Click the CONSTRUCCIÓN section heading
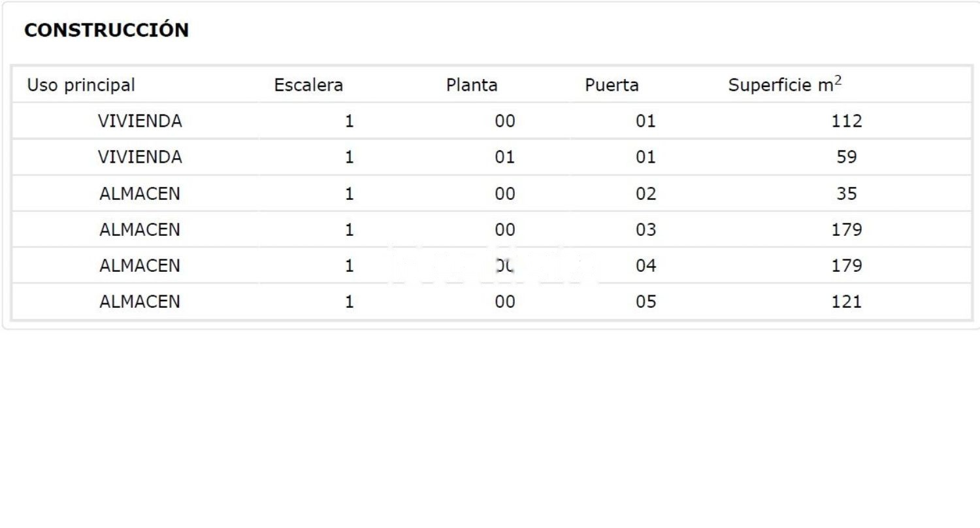The width and height of the screenshot is (980, 528). [x=106, y=30]
